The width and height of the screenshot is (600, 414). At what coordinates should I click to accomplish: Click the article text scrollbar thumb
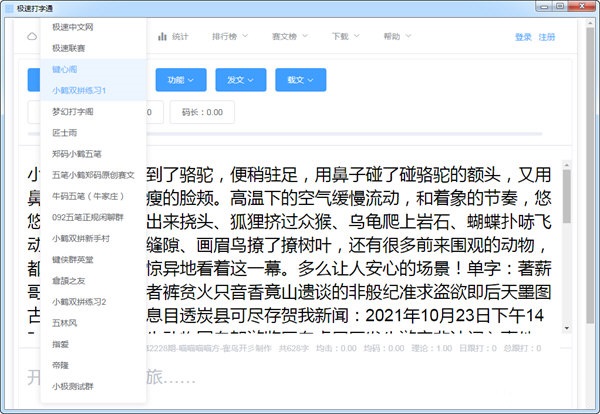[567, 196]
